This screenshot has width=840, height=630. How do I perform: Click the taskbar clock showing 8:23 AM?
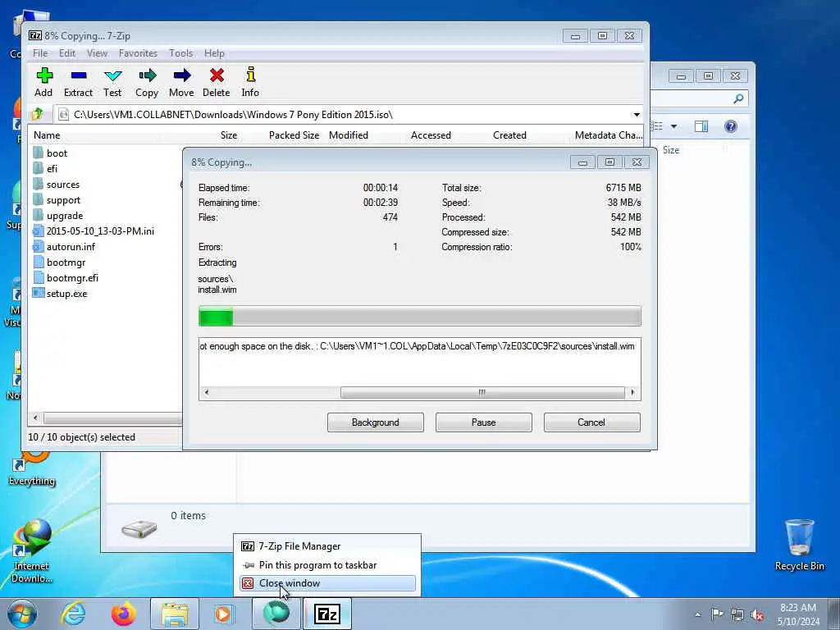pos(798,614)
